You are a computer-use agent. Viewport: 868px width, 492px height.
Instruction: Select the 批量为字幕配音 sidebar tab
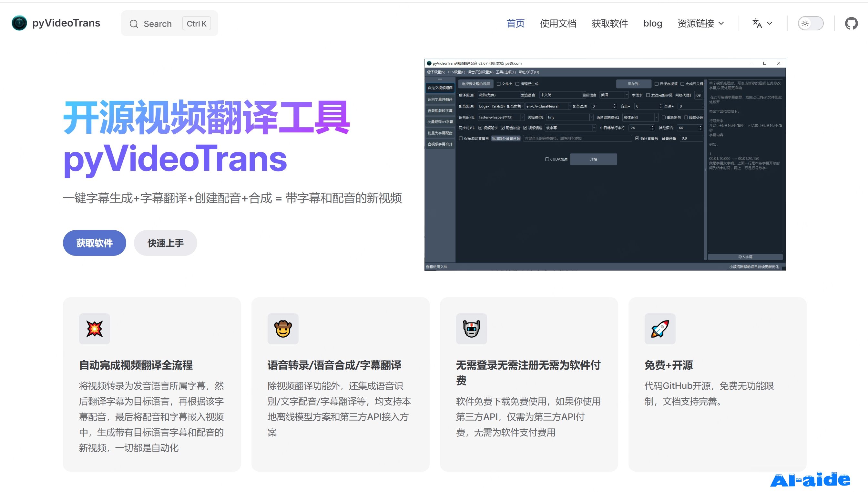click(440, 133)
